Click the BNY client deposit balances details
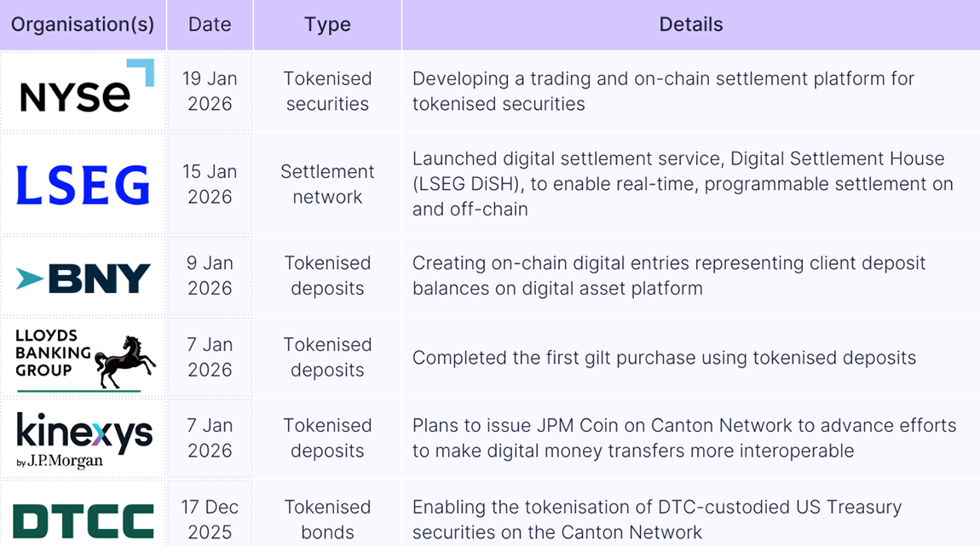Screen dimensions: 980x546 point(668,275)
